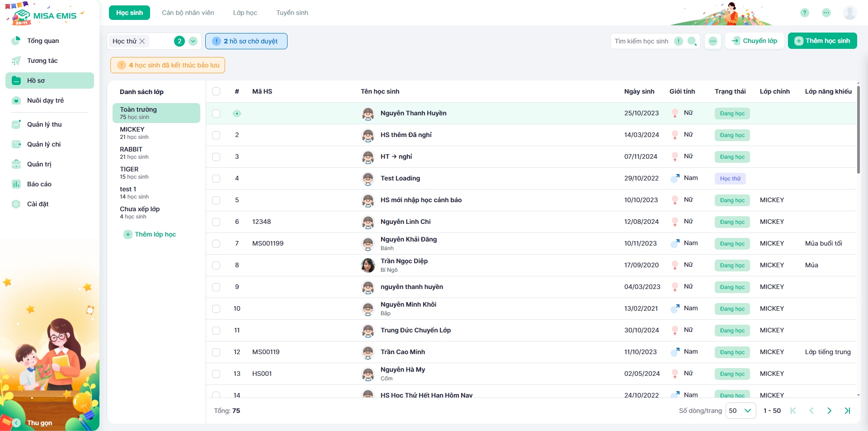Go to next page in pagination
Viewport: 868px width, 431px height.
(x=829, y=411)
